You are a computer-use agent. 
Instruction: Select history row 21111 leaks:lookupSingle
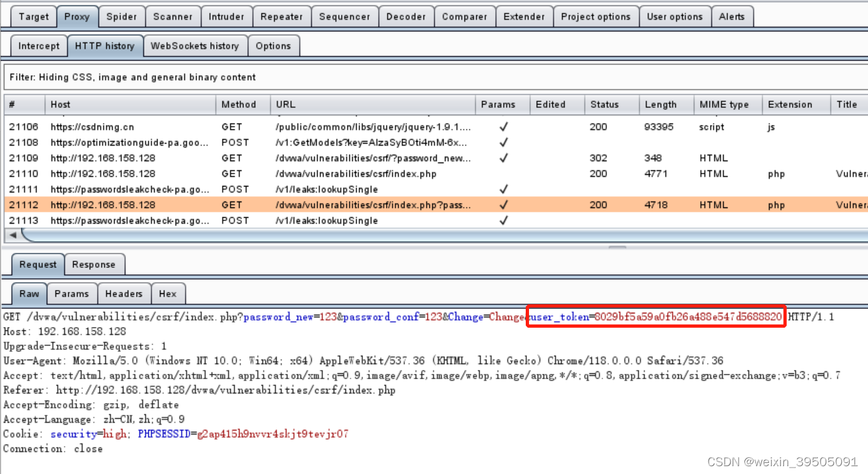pyautogui.click(x=435, y=189)
